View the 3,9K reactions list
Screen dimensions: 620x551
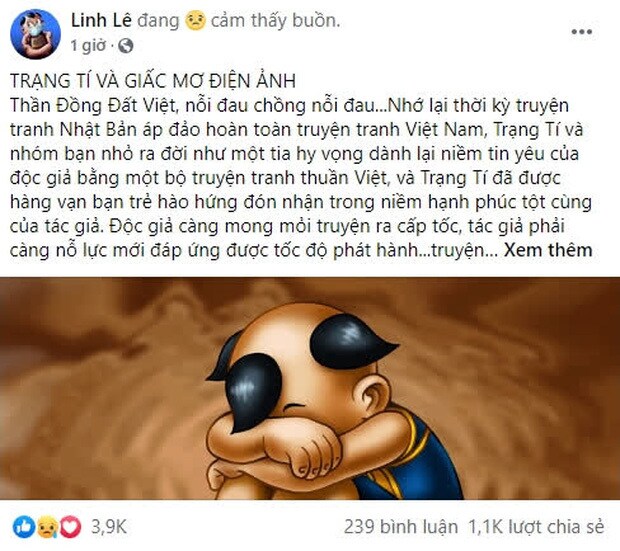click(x=109, y=527)
